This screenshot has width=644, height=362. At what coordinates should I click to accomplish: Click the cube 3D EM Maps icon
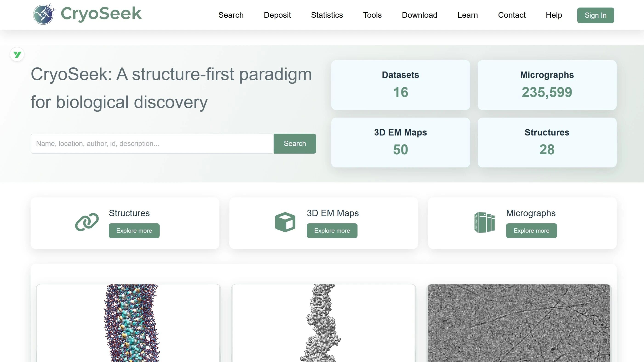pyautogui.click(x=285, y=222)
